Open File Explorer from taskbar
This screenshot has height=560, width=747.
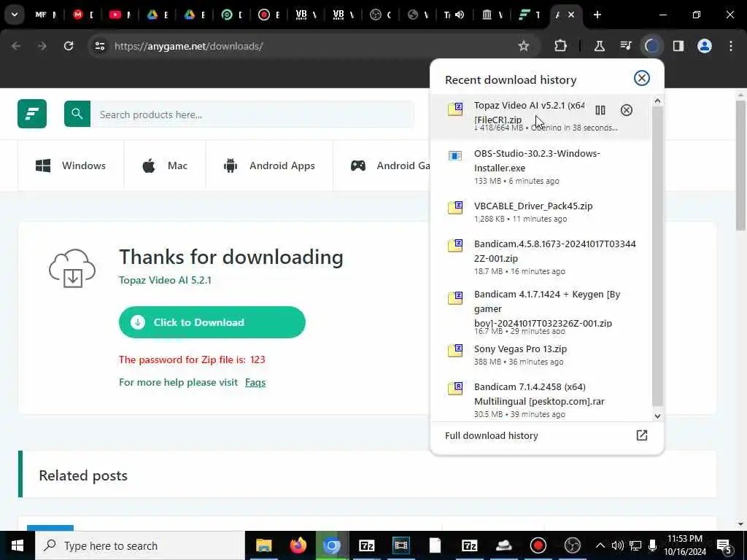click(x=263, y=545)
